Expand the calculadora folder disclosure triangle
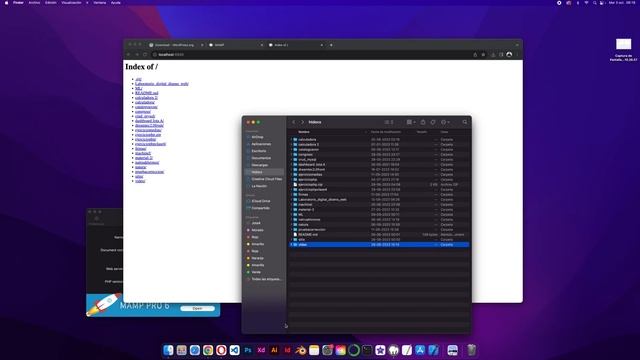Viewport: 640px width, 360px height. (x=291, y=140)
